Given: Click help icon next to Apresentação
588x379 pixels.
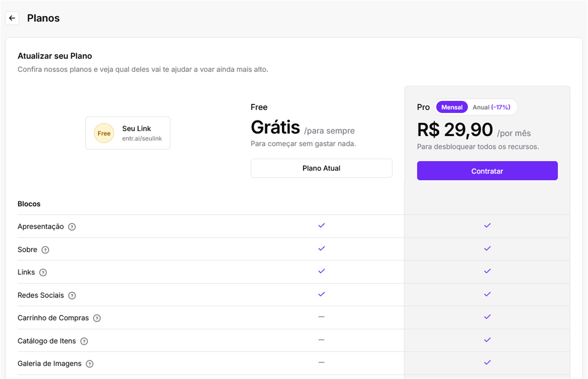Looking at the screenshot, I should point(72,227).
